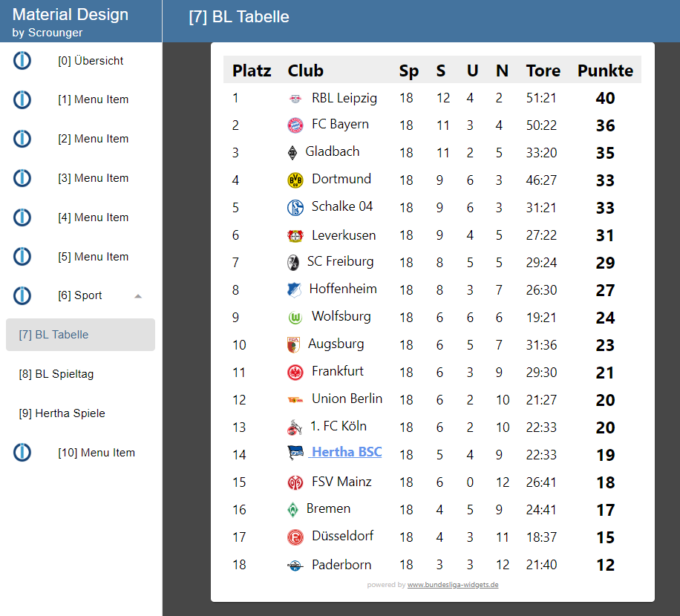
Task: Open the highlighted Hertha BSC link
Action: pos(347,452)
